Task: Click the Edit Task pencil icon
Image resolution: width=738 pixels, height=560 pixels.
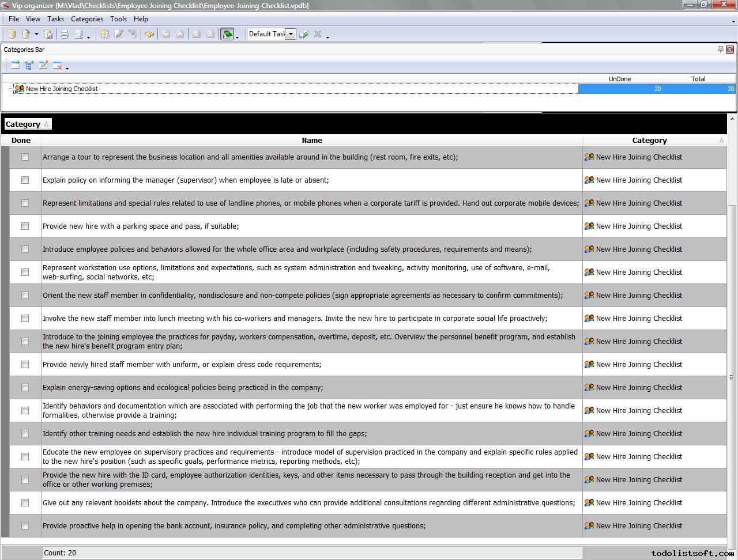Action: coord(119,35)
